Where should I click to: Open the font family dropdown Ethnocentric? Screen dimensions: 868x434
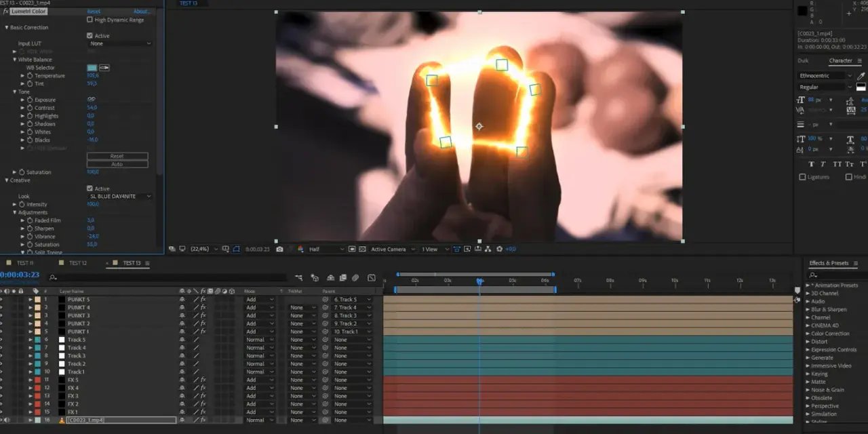tap(825, 76)
